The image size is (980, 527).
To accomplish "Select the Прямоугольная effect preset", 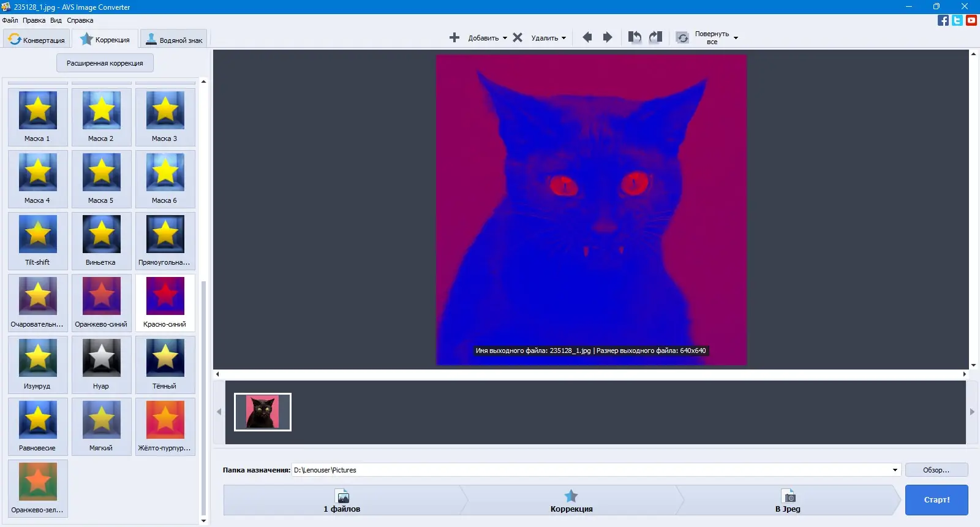I will 165,241.
